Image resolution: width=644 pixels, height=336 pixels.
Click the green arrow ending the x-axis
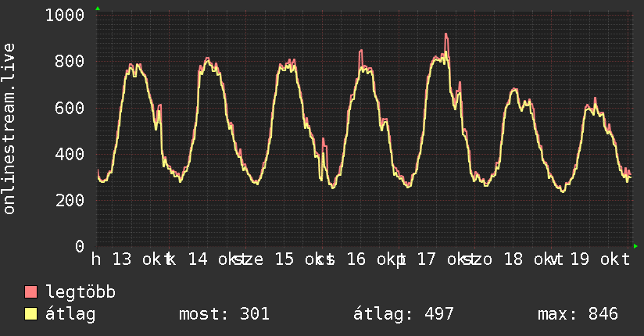tap(635, 246)
